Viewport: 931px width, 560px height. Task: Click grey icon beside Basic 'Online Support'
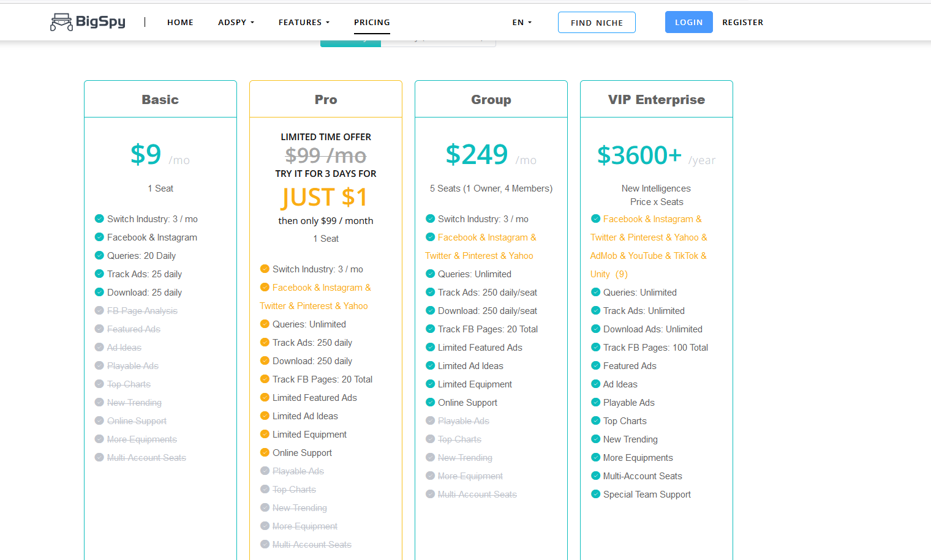[x=99, y=420]
